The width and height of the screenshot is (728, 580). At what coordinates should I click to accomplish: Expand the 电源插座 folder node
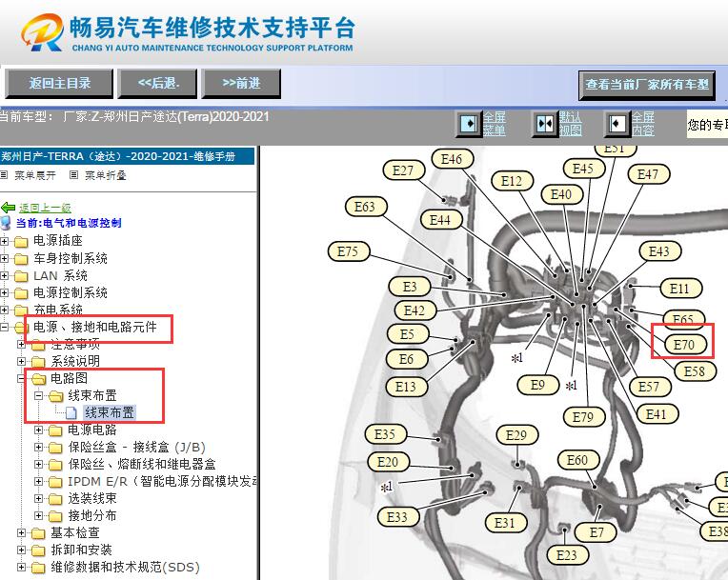pos(4,241)
